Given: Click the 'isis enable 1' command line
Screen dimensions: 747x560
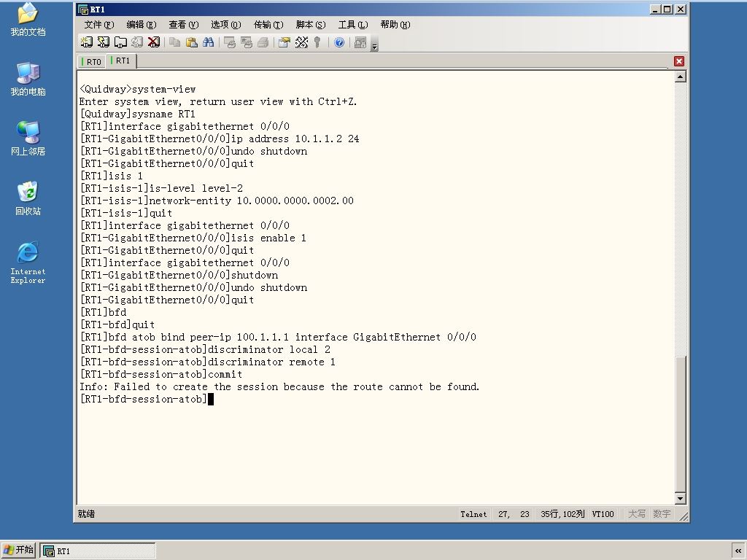Looking at the screenshot, I should point(193,238).
